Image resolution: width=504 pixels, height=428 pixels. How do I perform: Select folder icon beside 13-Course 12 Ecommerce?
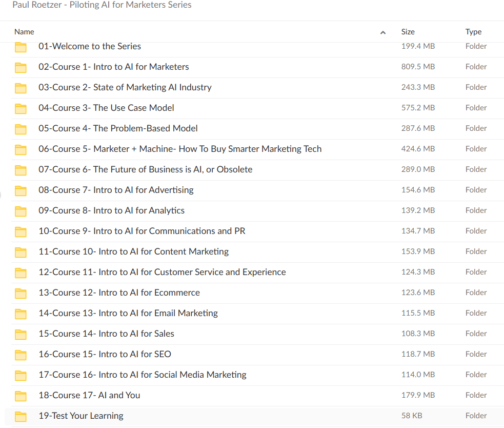[x=21, y=293]
